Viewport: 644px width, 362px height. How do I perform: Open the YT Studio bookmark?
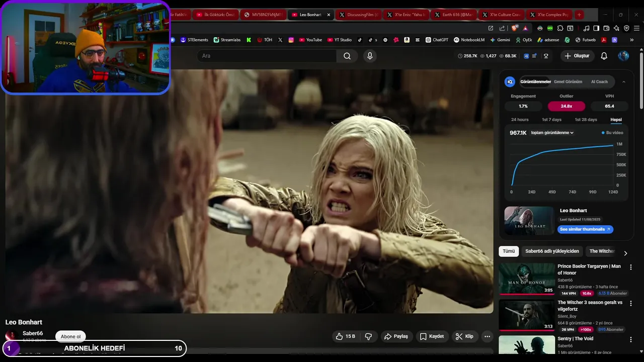tap(340, 40)
